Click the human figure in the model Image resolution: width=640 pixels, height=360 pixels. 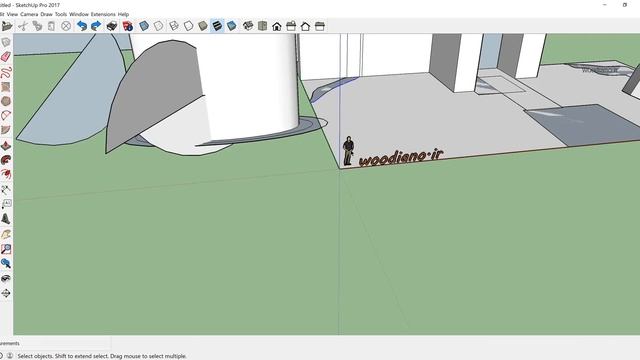pyautogui.click(x=348, y=151)
